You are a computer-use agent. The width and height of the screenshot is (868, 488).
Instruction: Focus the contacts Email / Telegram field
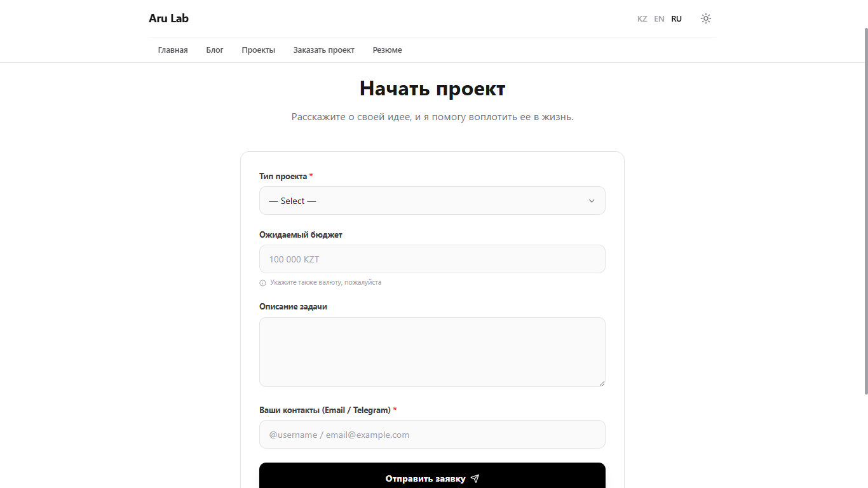click(x=432, y=435)
